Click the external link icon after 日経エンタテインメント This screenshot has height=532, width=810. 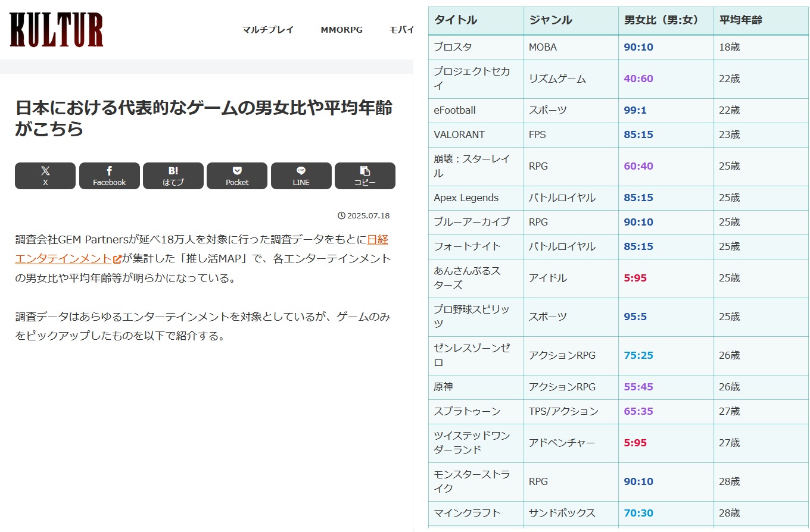(x=117, y=259)
